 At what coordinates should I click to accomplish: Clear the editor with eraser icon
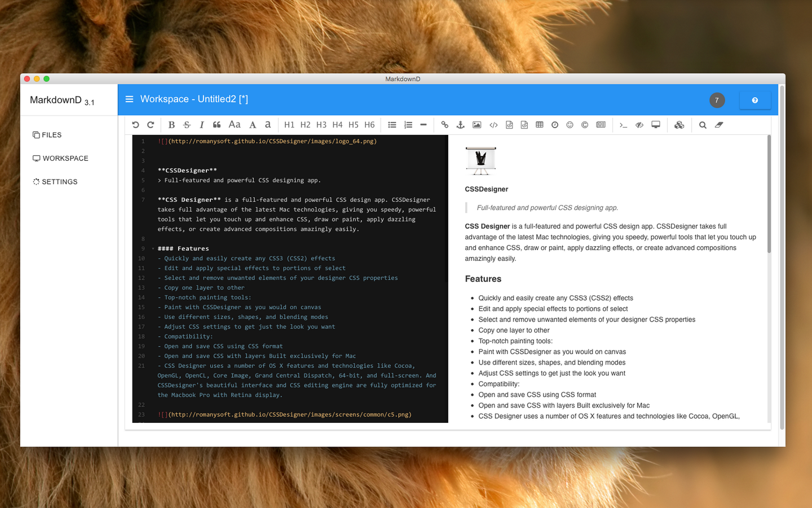(x=719, y=125)
